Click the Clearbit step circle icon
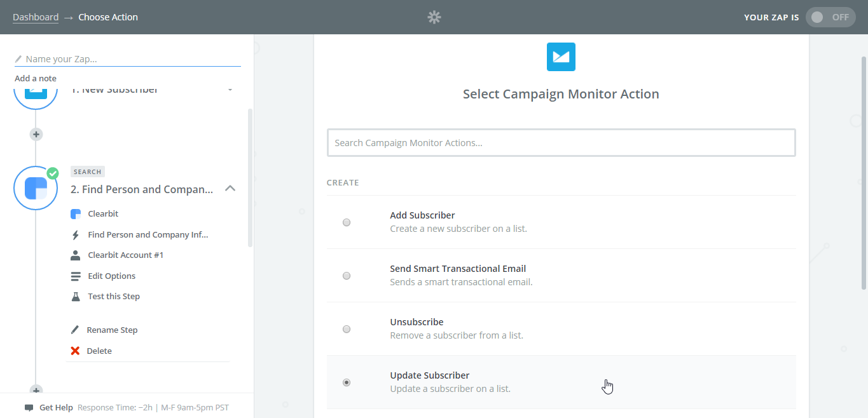 [x=36, y=188]
